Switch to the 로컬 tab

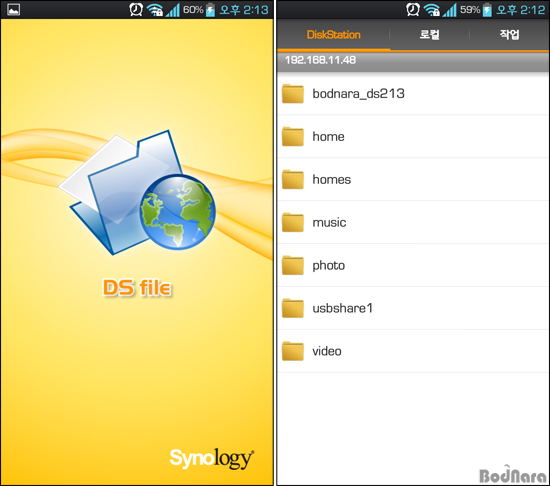(x=429, y=35)
